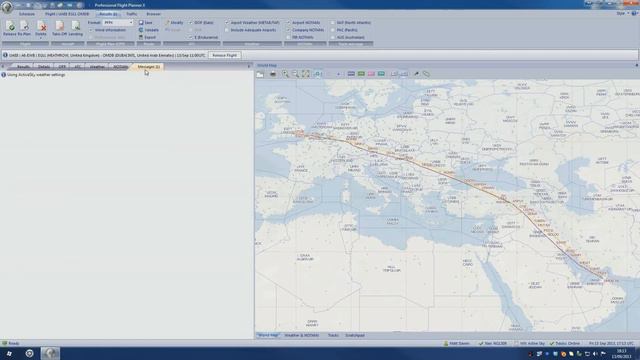The height and width of the screenshot is (360, 640).
Task: Click the pink map layer icon
Action: pos(371,74)
